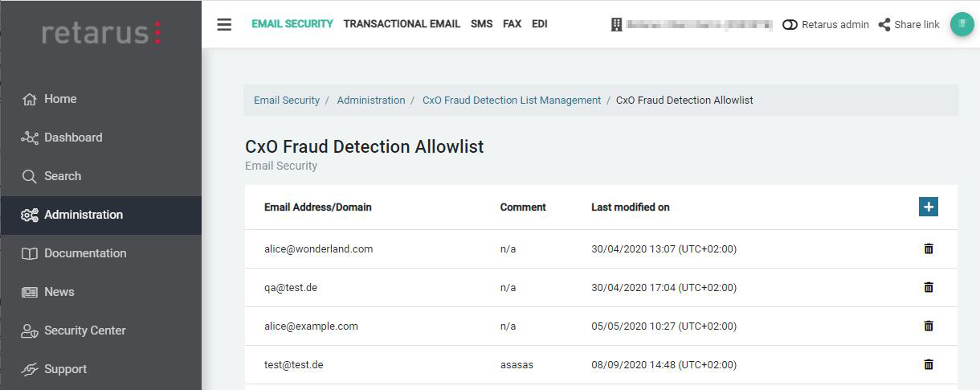Screen dimensions: 980x390
Task: Select Security Center in the sidebar
Action: 84,330
